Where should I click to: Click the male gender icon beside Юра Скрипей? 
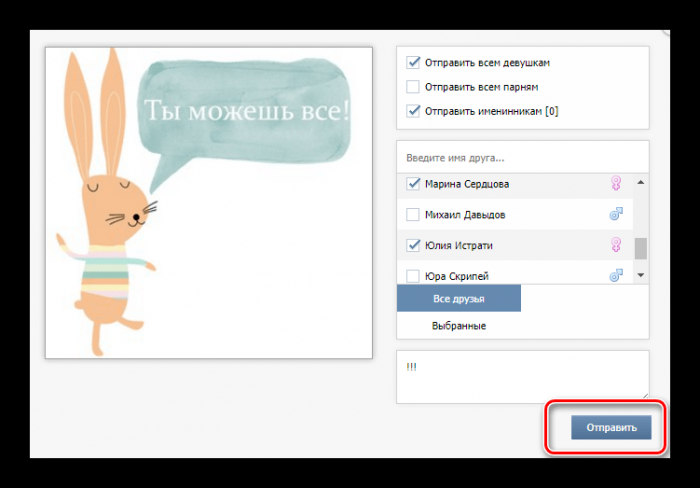coord(617,275)
